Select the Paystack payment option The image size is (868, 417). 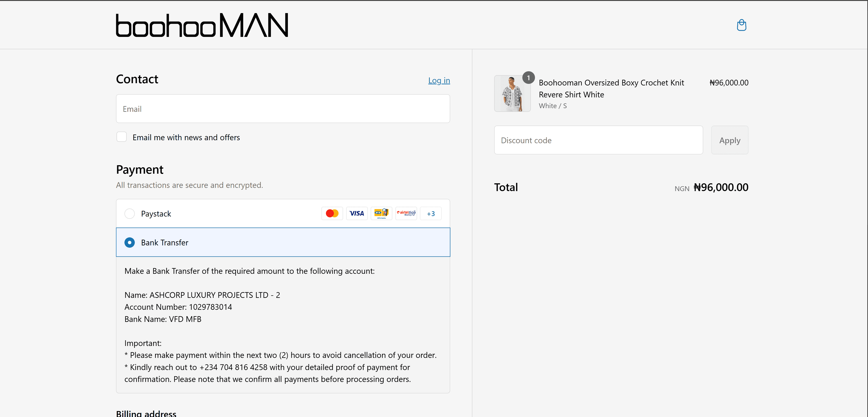point(130,214)
